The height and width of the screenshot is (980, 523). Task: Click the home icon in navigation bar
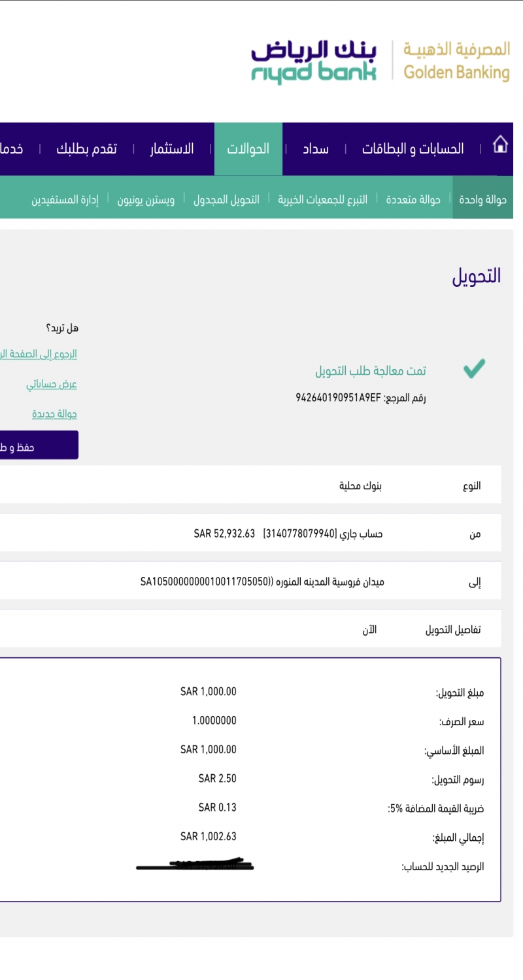tap(500, 145)
